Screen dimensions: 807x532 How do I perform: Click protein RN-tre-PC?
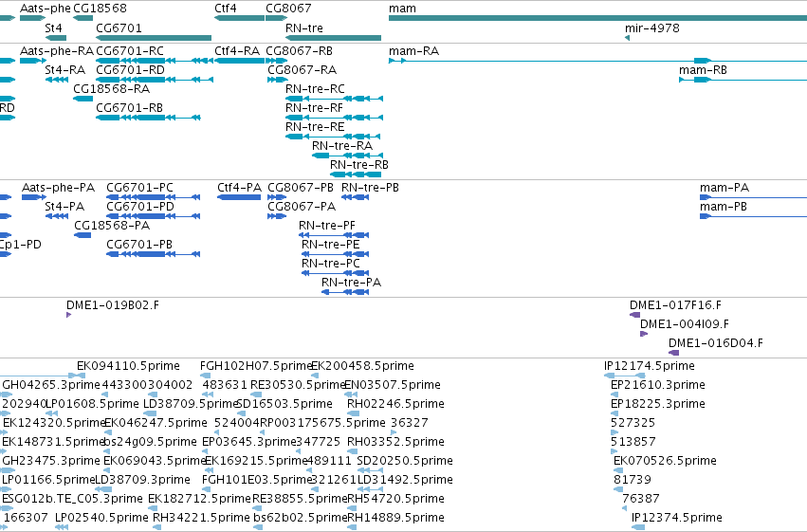[x=335, y=273]
